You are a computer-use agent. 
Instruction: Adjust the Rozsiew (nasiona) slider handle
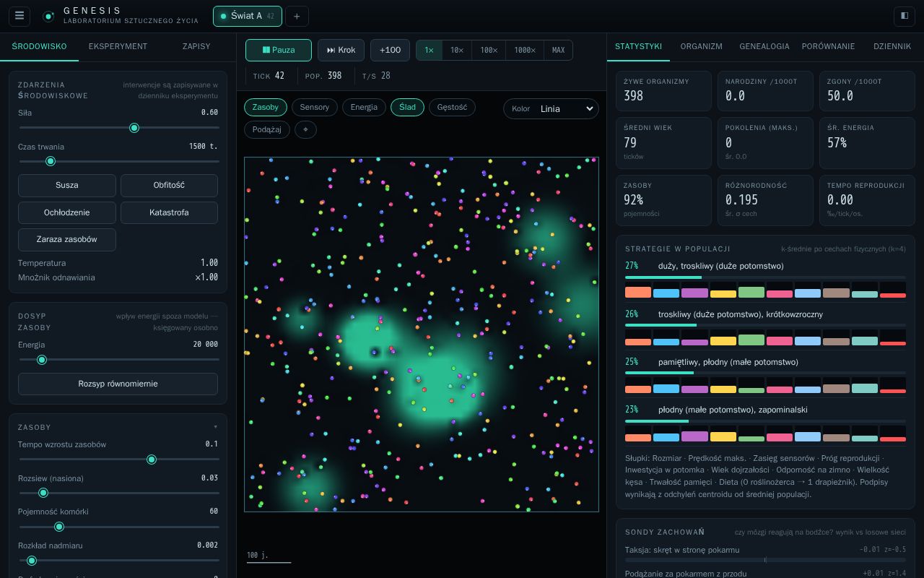pyautogui.click(x=43, y=493)
